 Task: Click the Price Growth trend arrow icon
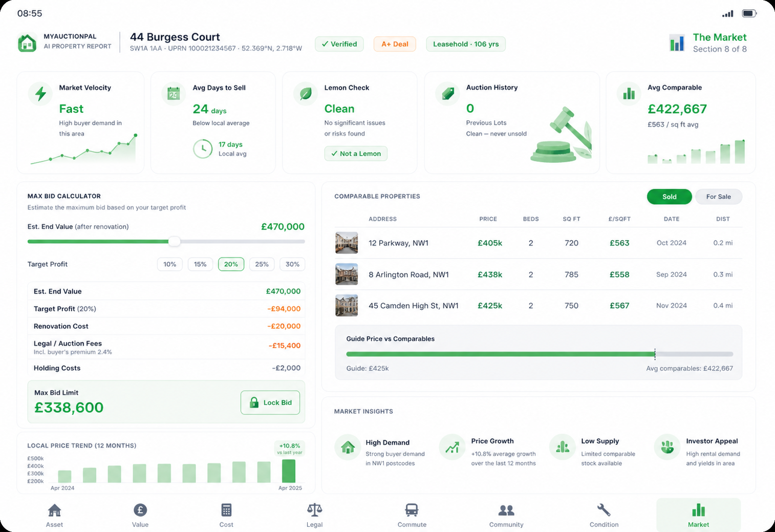(452, 447)
